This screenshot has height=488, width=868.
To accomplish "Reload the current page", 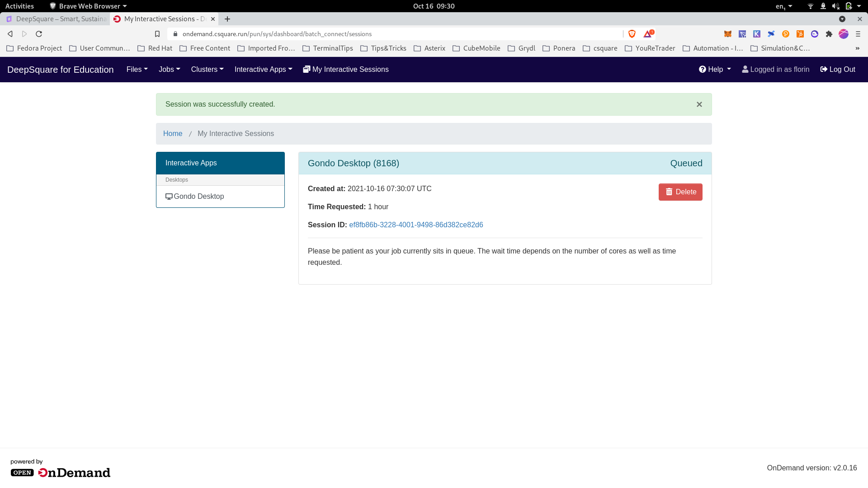I will (x=39, y=34).
